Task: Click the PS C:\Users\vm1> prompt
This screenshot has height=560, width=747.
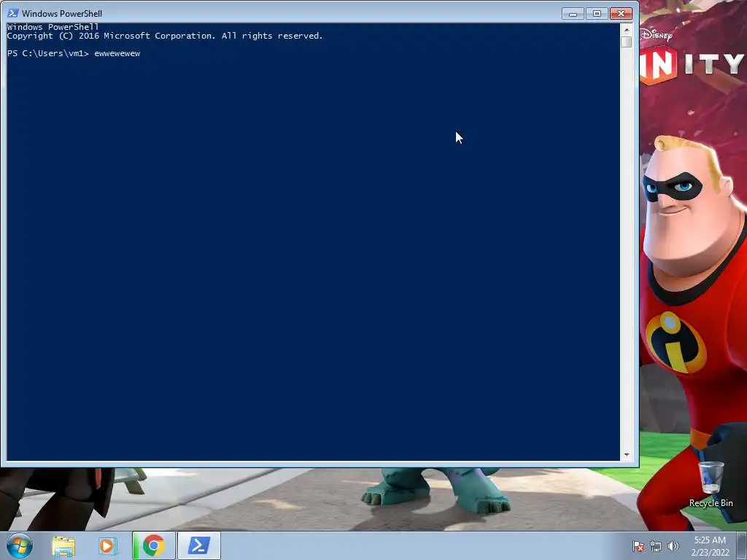Action: click(48, 53)
